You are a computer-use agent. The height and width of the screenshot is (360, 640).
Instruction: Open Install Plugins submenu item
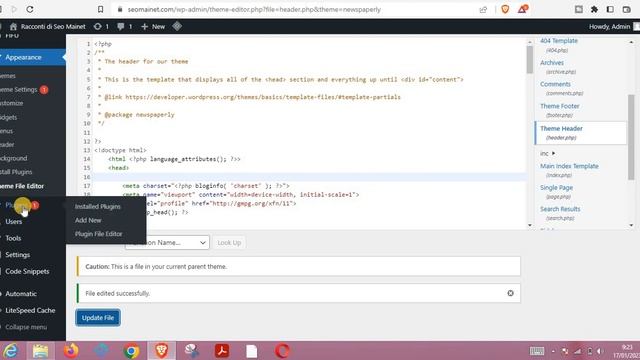16,172
